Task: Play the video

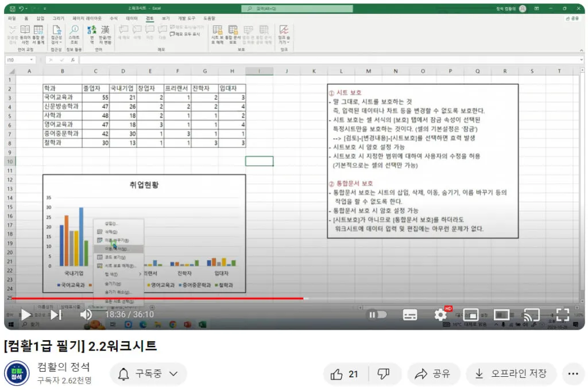Action: pos(26,315)
